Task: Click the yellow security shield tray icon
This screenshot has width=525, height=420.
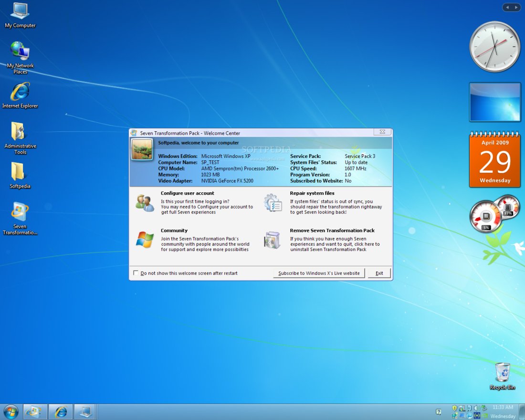Action: click(455, 408)
